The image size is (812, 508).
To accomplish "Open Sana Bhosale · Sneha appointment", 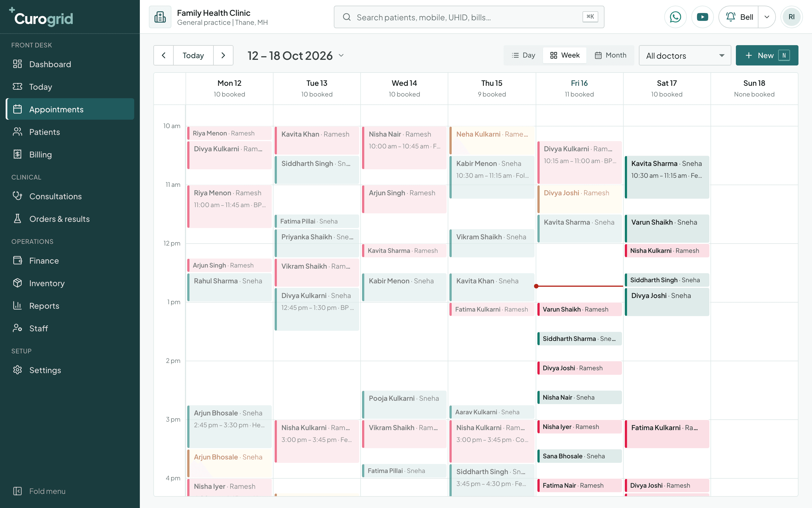I will click(579, 456).
